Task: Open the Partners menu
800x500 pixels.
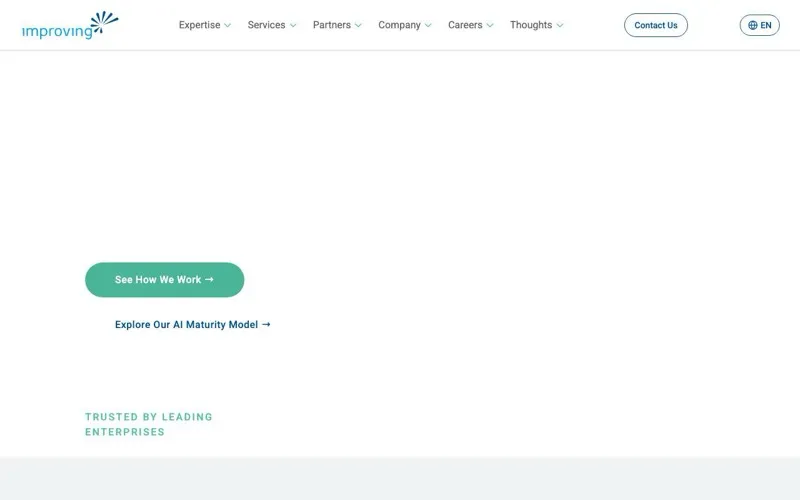Action: coord(337,25)
